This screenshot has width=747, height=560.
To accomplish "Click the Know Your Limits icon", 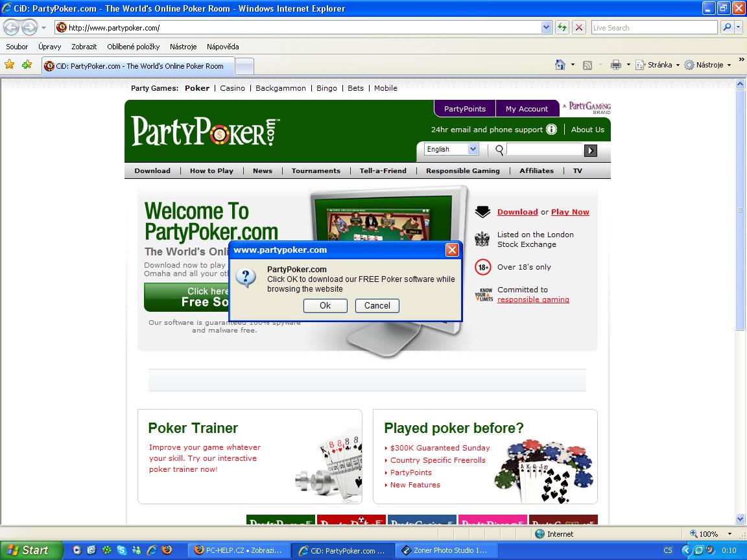I will [x=484, y=295].
